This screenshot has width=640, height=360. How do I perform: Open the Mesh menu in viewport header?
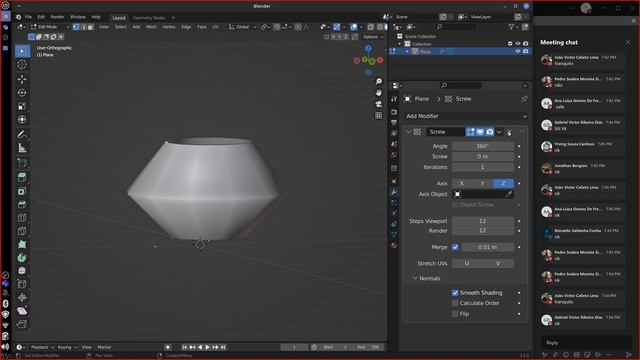pos(151,27)
